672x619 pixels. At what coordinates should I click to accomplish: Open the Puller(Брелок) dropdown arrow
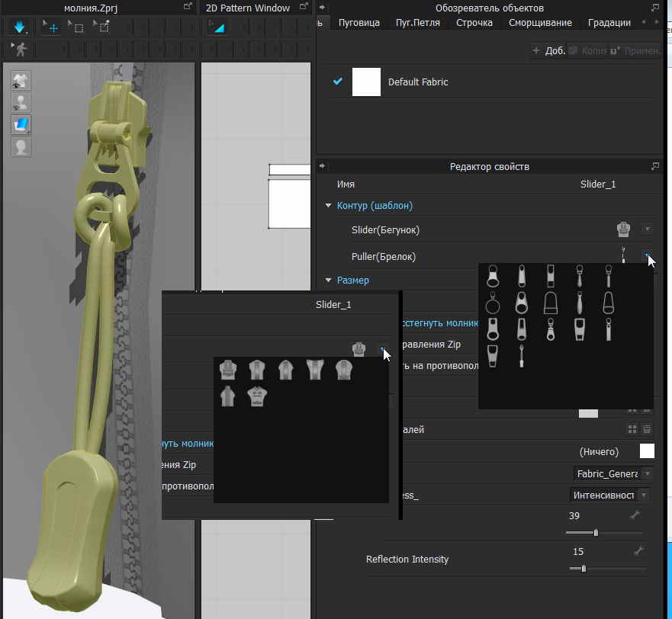[647, 255]
